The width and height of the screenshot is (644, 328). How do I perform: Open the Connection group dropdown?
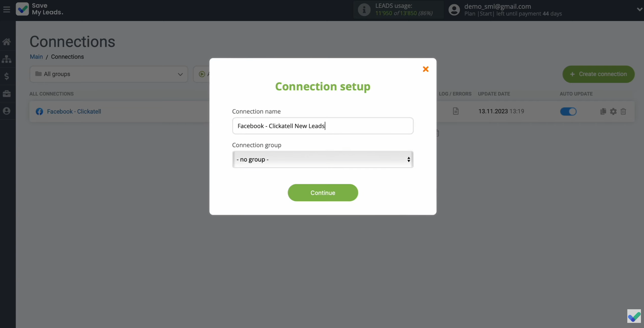(323, 159)
